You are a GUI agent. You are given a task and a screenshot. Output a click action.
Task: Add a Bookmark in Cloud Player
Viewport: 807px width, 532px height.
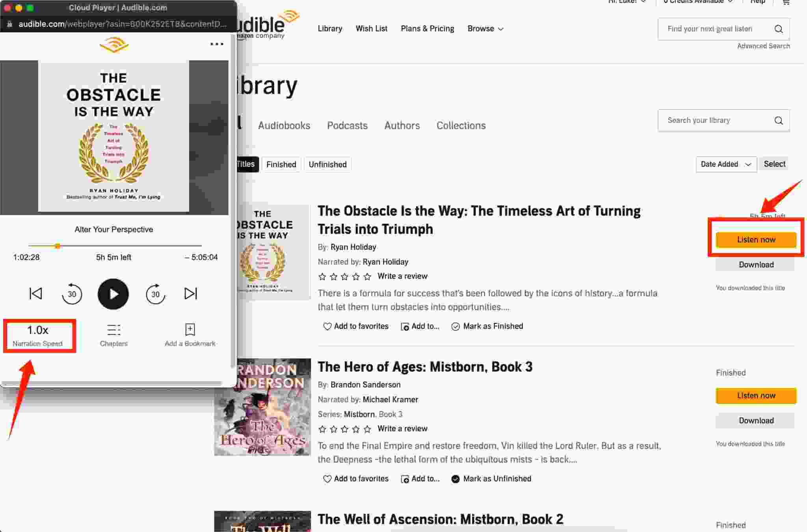tap(190, 335)
